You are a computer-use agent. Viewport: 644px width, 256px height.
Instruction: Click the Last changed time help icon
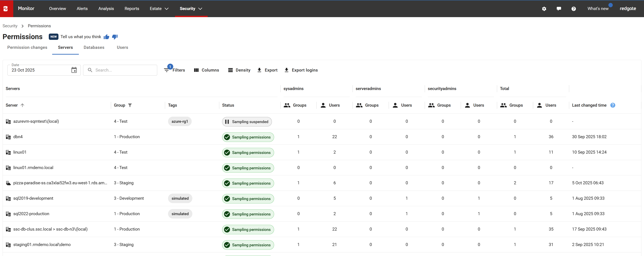click(613, 105)
